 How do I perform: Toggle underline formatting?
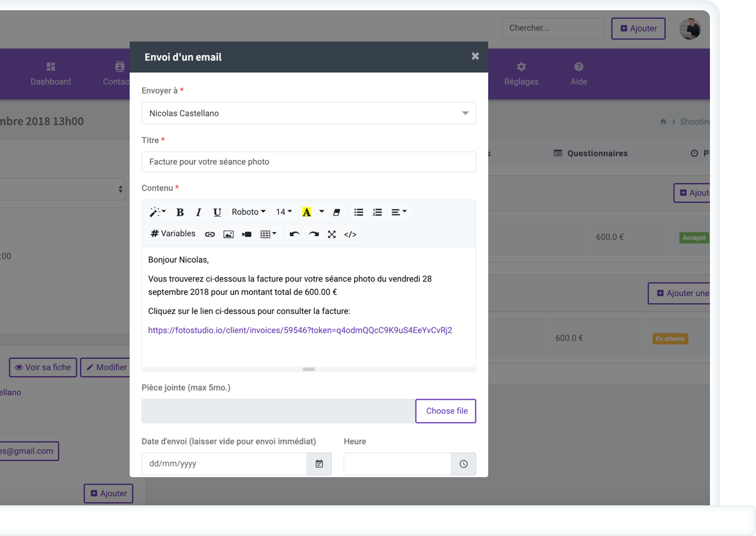[x=217, y=212]
